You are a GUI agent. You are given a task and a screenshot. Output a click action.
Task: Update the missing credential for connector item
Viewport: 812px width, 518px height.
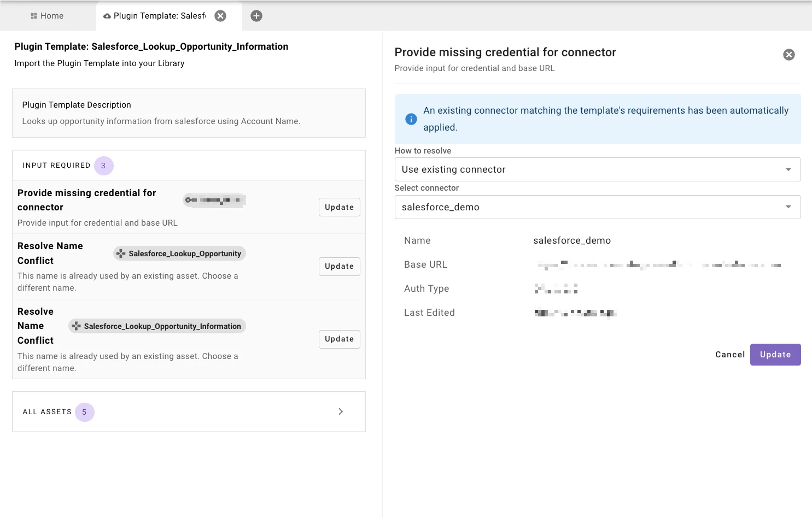(x=340, y=207)
